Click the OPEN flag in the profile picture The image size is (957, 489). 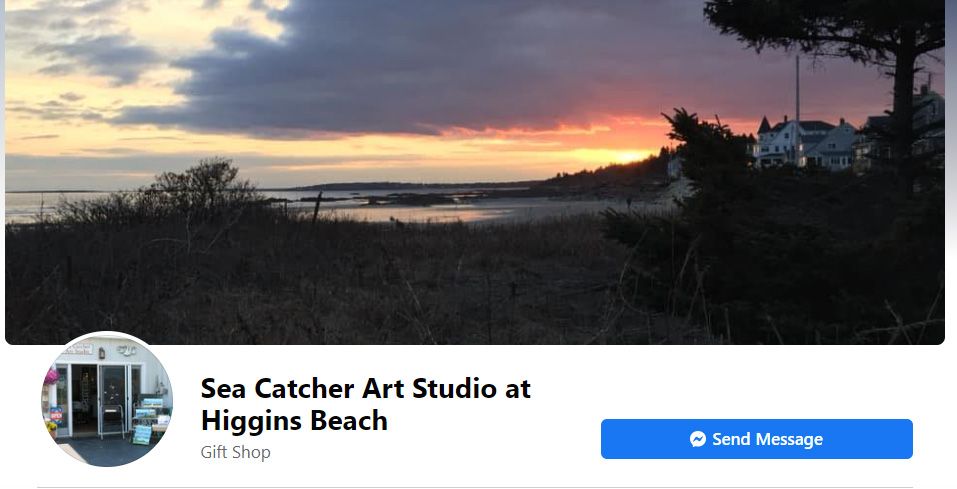[x=57, y=415]
